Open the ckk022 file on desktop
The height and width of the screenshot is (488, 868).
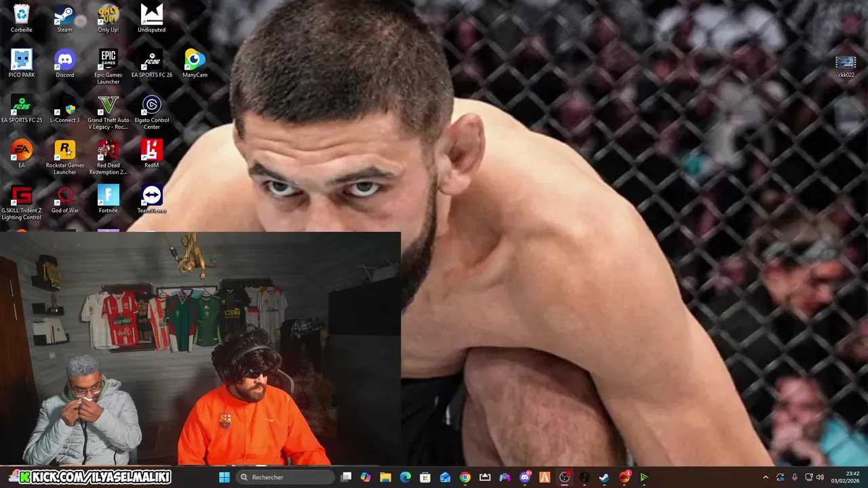coord(846,66)
